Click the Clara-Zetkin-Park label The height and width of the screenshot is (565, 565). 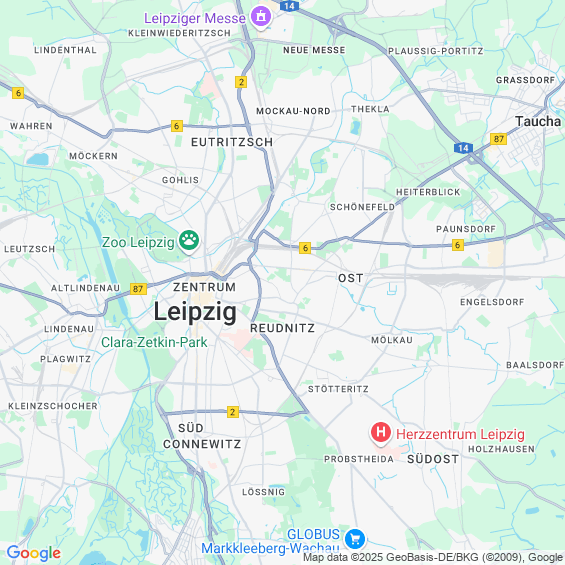pyautogui.click(x=154, y=342)
